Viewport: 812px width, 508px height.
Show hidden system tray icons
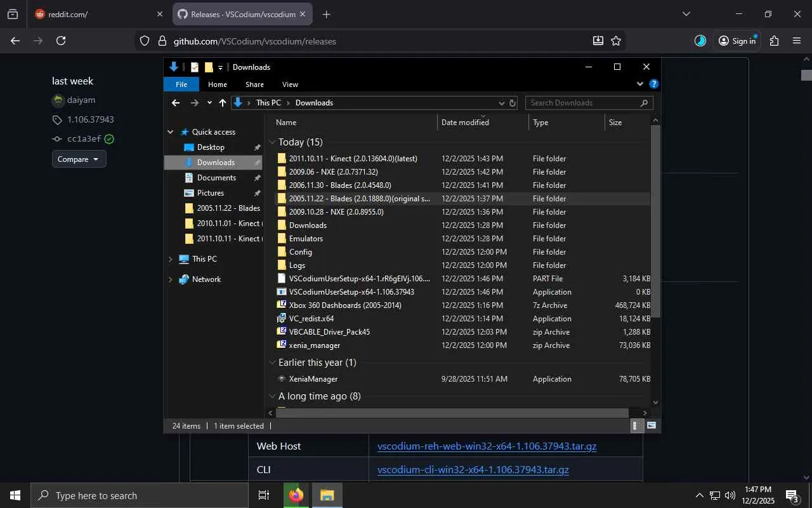pyautogui.click(x=700, y=495)
